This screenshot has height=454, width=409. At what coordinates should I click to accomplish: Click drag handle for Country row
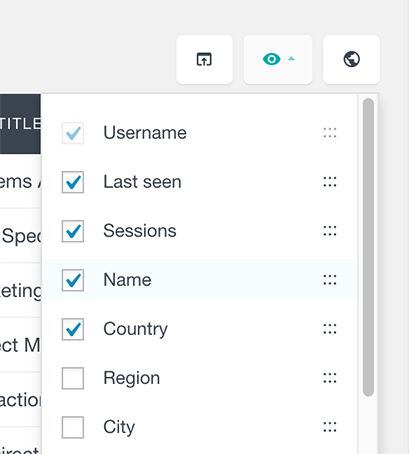tap(330, 329)
